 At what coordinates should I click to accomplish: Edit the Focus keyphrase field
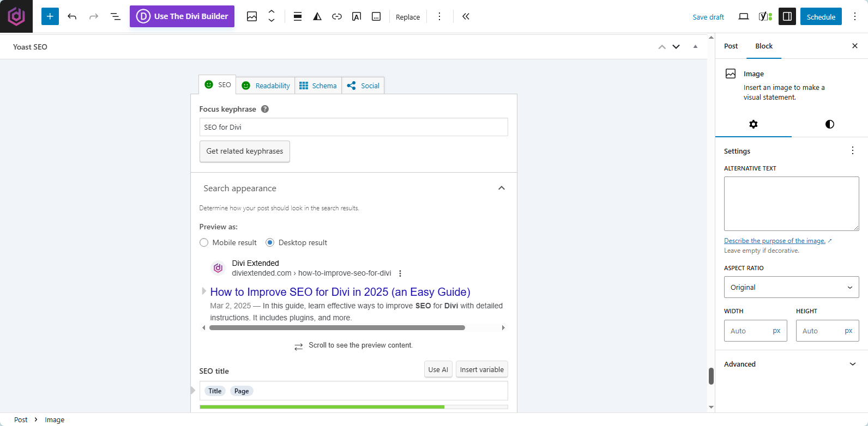click(x=354, y=127)
